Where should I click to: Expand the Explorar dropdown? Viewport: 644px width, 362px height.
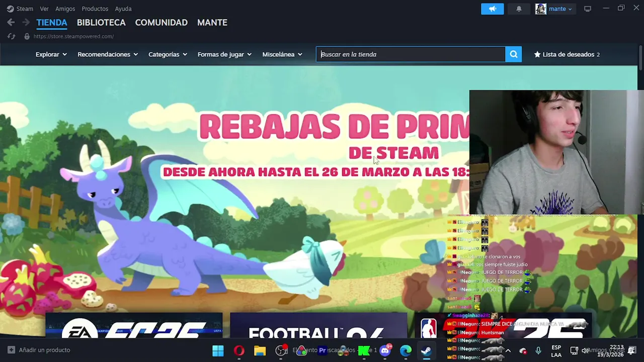click(x=51, y=54)
